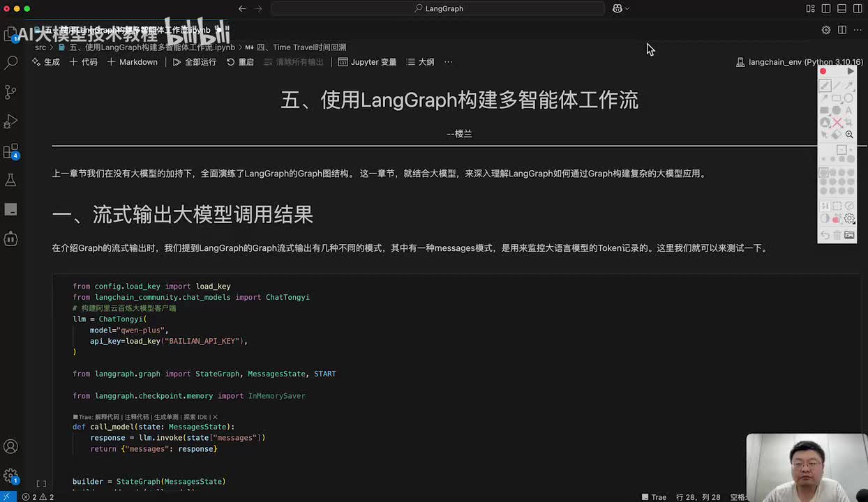Viewport: 868px width, 502px height.
Task: Split the editor to the right
Action: coord(842,30)
